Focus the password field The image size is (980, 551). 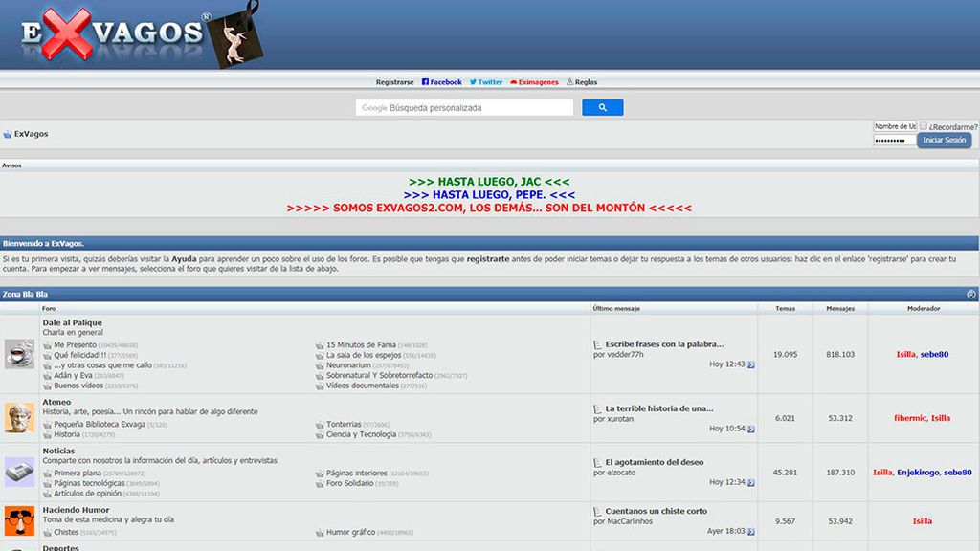pyautogui.click(x=895, y=141)
